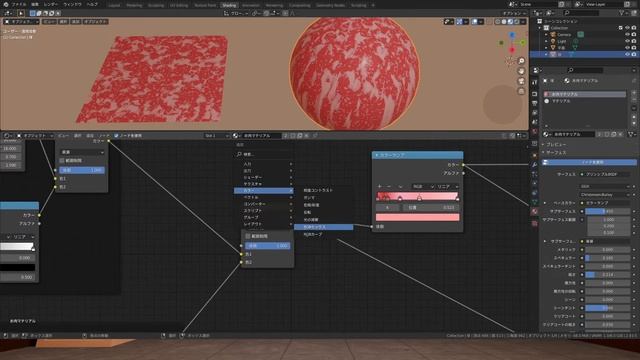Open the Output properties tab icon
This screenshot has height=360, width=640.
tap(534, 103)
